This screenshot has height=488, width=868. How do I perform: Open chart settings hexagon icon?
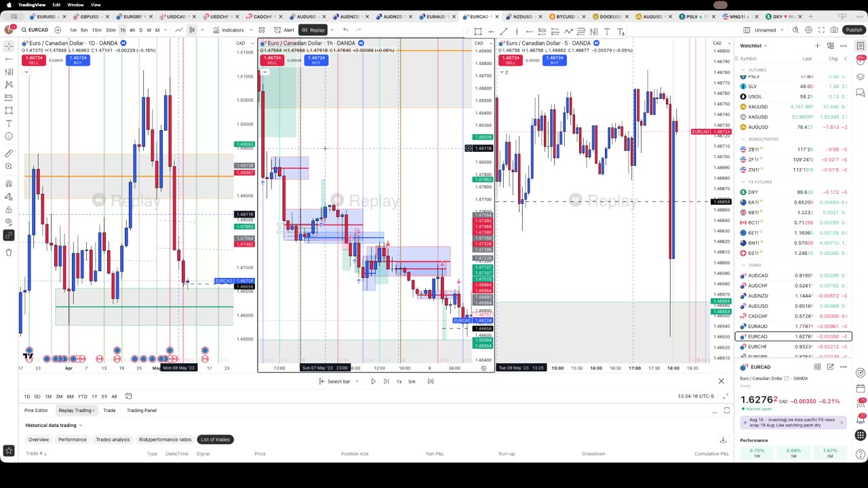pyautogui.click(x=808, y=30)
